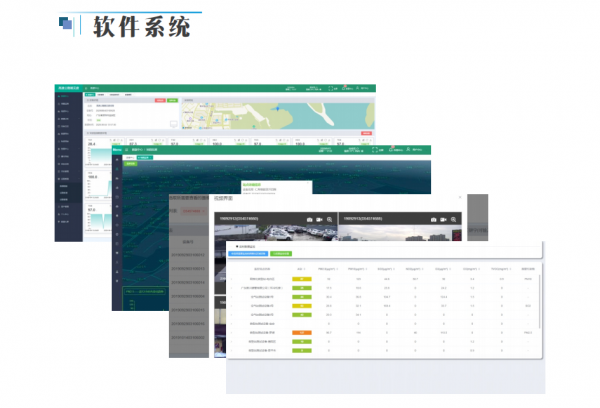Click the user account item in the top header
Viewport: 600px width, 408px height.
(x=363, y=88)
